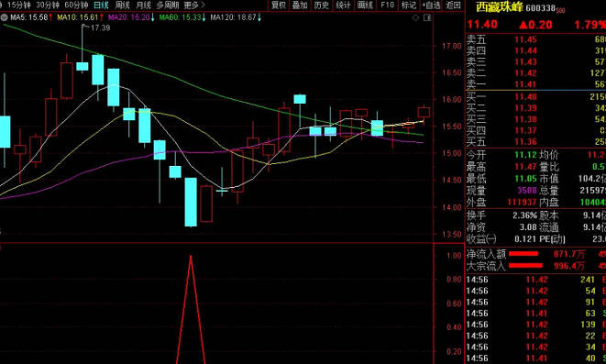Click the MA120: 18.67 indicator label

236,17
